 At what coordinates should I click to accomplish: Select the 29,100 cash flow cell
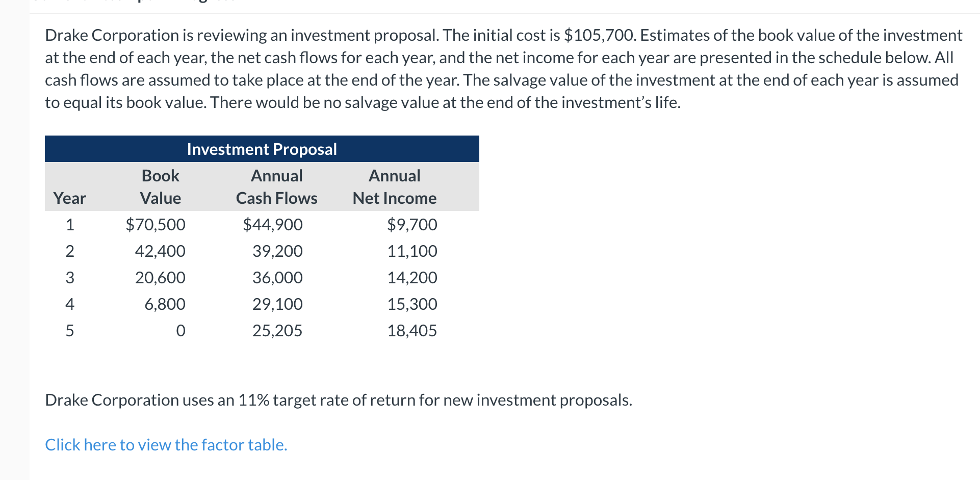pyautogui.click(x=277, y=304)
